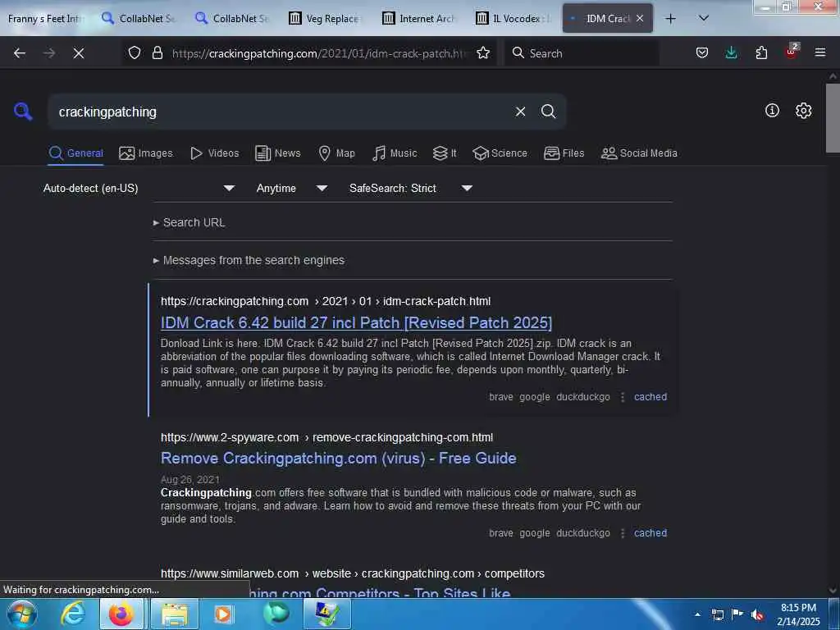Screen dimensions: 840x630
Task: Open the extensions puzzle icon
Action: coord(761,53)
